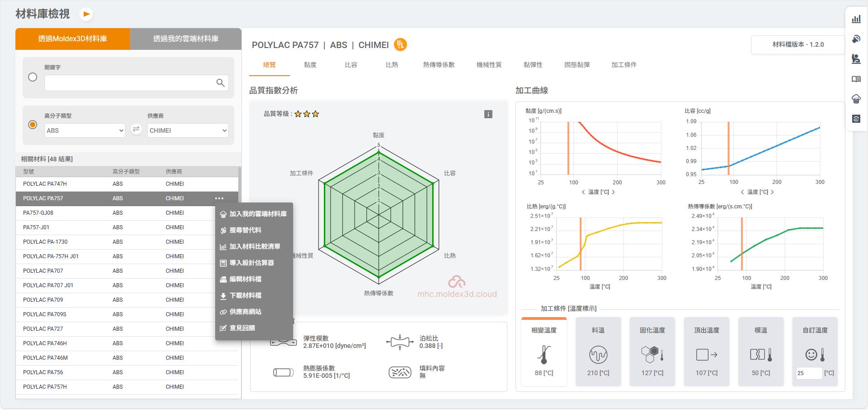Choose 供應商網站 menu entry
Screen dimensions: 868x410
click(254, 312)
